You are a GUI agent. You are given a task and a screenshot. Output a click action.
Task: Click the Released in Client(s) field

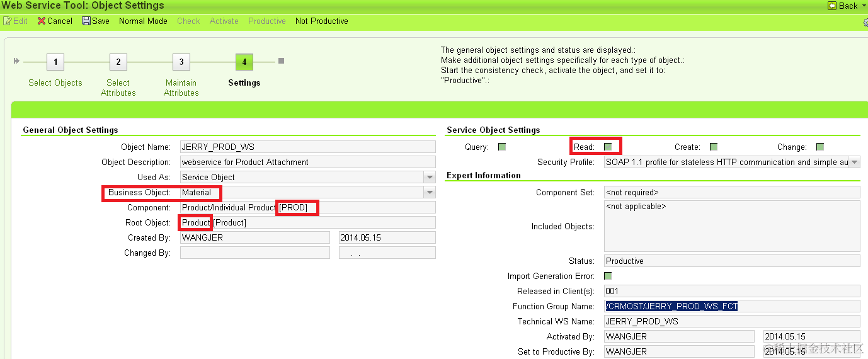point(732,291)
